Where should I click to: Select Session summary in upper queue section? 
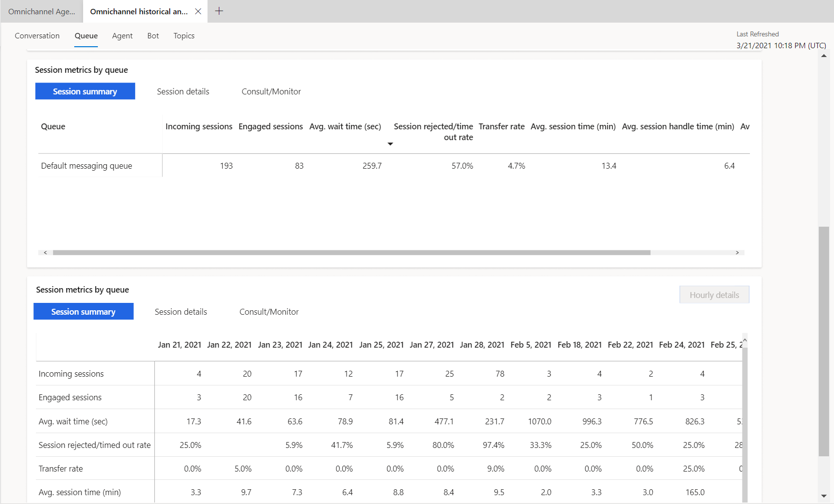click(85, 91)
